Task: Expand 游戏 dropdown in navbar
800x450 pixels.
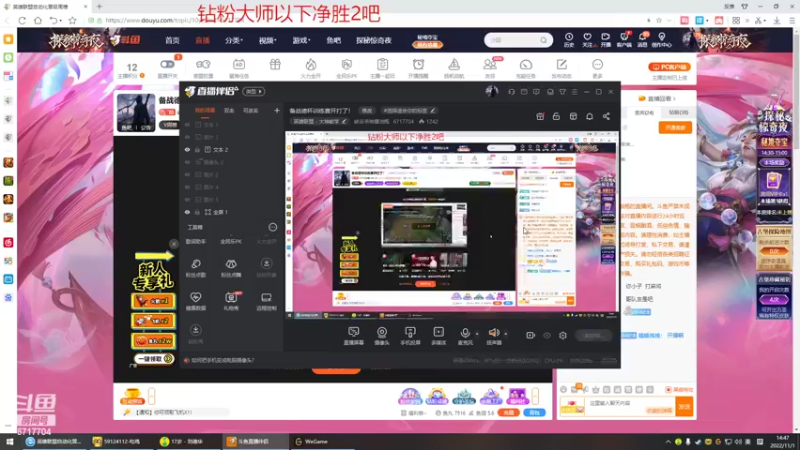Action: [301, 40]
